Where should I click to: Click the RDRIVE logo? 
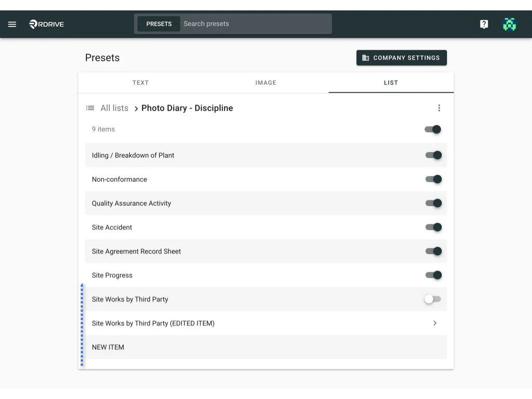point(46,24)
